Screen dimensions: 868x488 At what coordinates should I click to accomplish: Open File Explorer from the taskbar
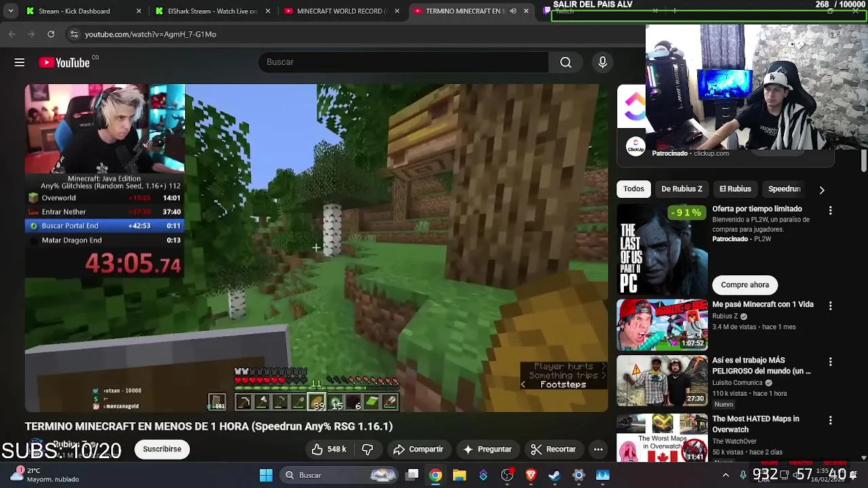point(459,475)
